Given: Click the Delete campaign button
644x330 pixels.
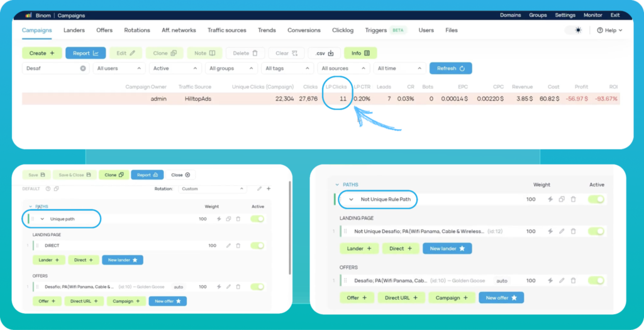Looking at the screenshot, I should pos(246,53).
